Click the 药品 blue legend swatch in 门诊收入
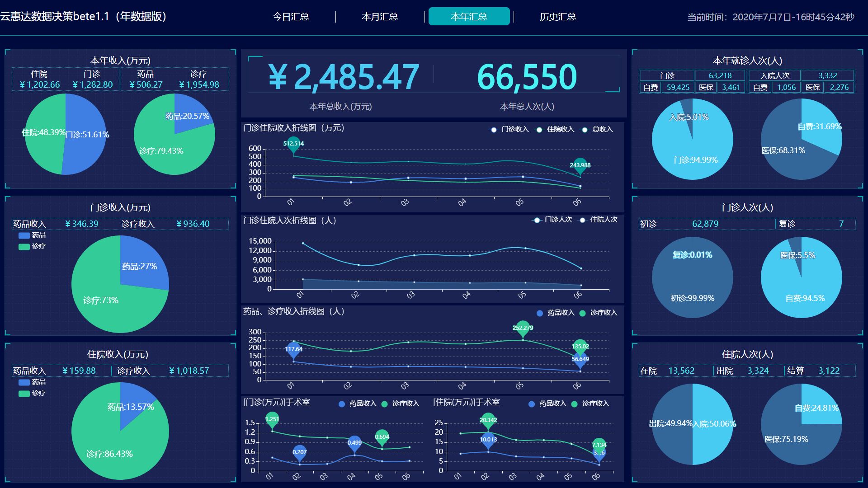 click(x=24, y=235)
